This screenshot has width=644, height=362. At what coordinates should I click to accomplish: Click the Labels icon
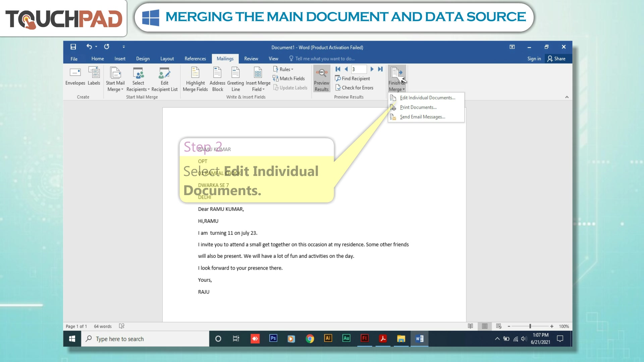pyautogui.click(x=94, y=77)
